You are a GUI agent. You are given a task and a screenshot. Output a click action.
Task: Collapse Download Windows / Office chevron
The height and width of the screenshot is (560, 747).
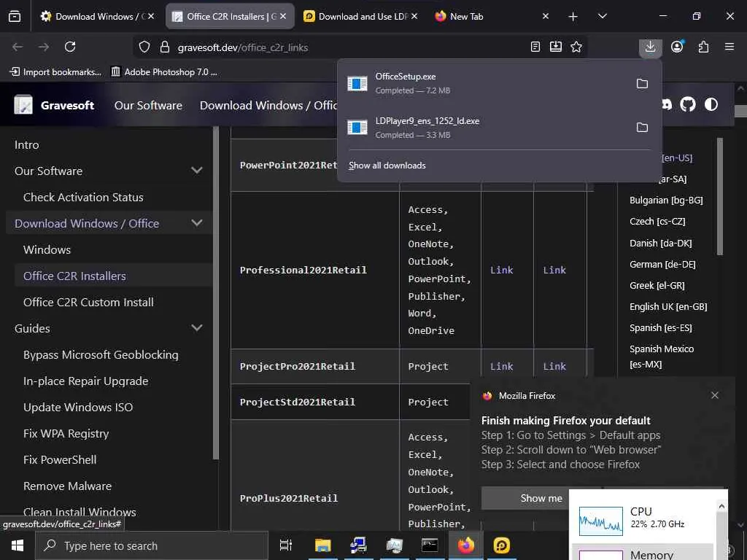click(x=197, y=223)
